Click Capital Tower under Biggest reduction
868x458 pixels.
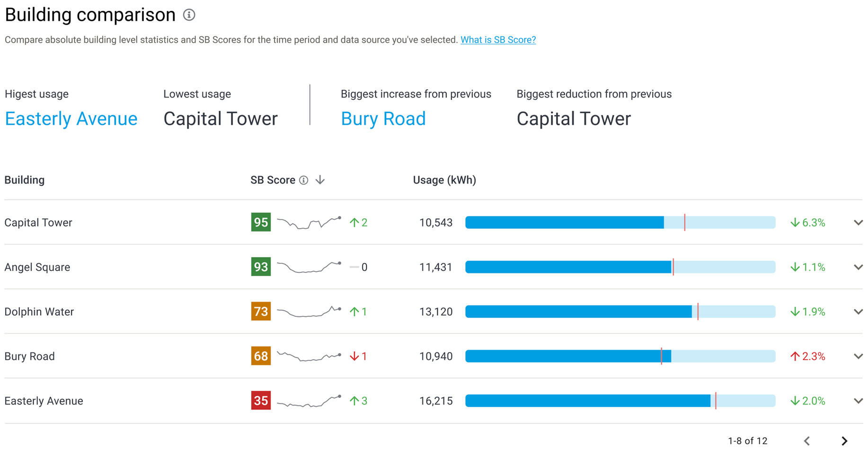[574, 118]
